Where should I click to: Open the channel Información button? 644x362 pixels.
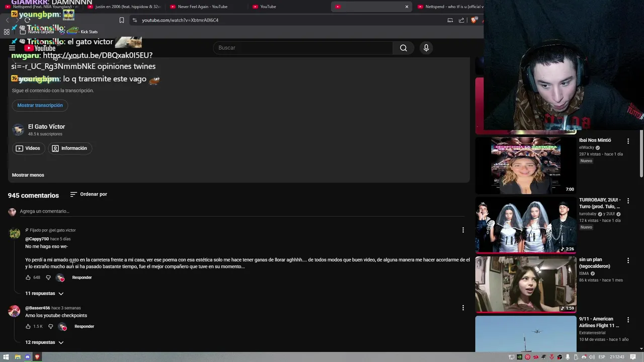[x=69, y=148]
